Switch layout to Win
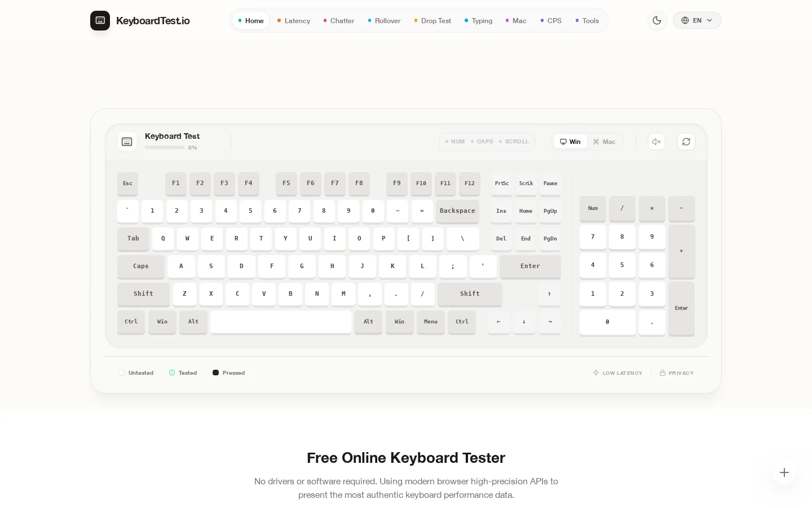 click(x=570, y=142)
